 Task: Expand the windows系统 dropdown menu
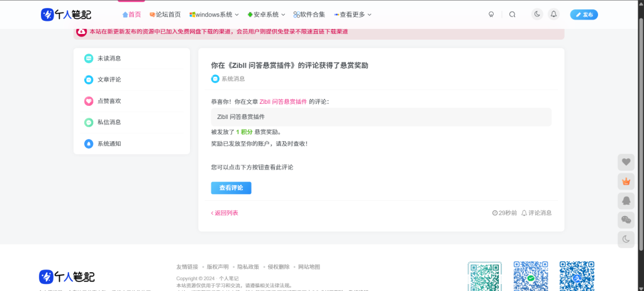(214, 14)
